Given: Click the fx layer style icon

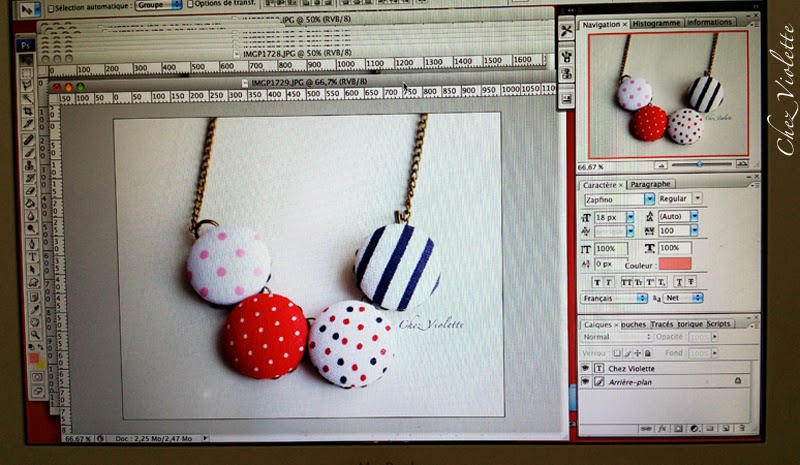Looking at the screenshot, I should [x=662, y=429].
